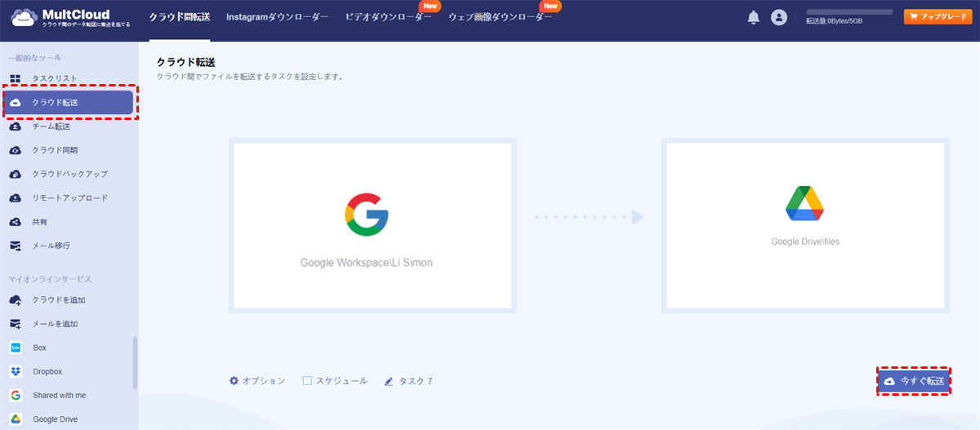Viewport: 980px width, 430px height.
Task: Click the Shared with me label
Action: coord(60,395)
